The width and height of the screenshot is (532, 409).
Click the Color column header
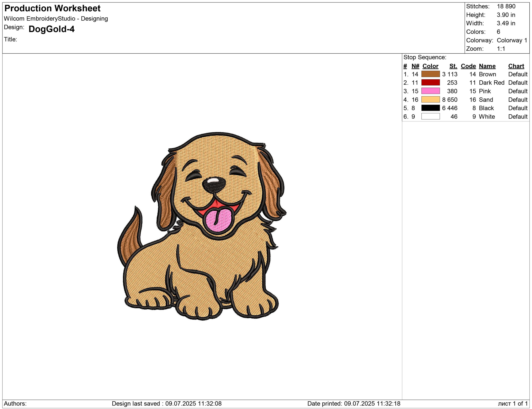pos(430,66)
